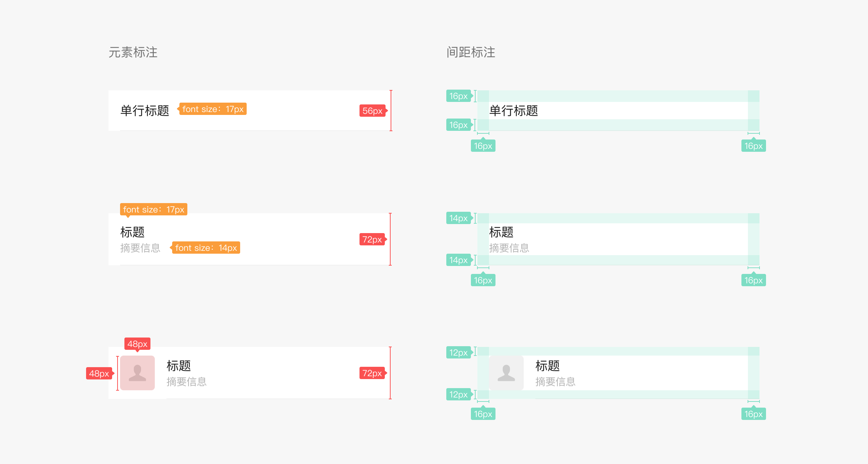Click the gray avatar placeholder icon
Screen dimensions: 868x464
coord(506,373)
